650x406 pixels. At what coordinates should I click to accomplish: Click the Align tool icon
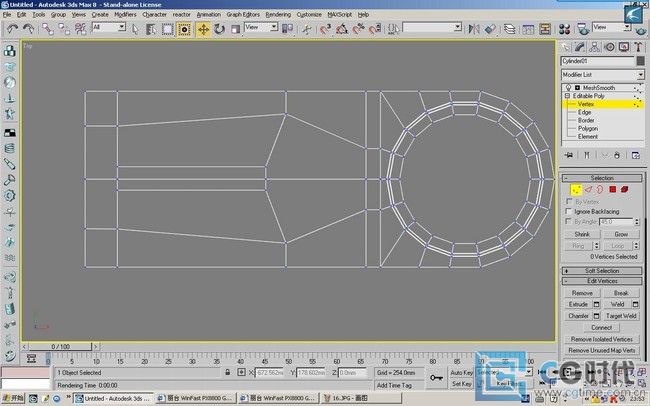[490, 29]
